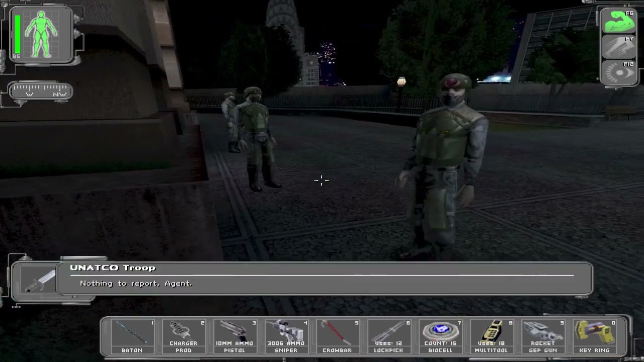Screen dimensions: 644x362
Task: Equip the 10mm Pistol from the belt
Action: (x=234, y=336)
